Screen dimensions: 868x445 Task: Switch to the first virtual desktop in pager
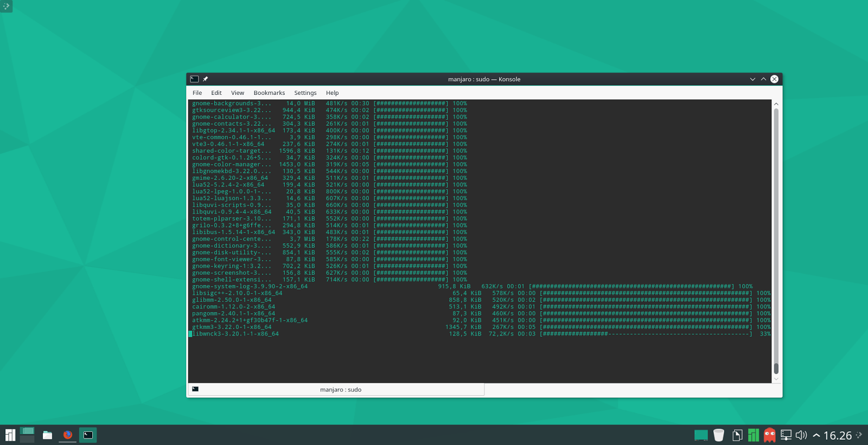[x=27, y=430]
